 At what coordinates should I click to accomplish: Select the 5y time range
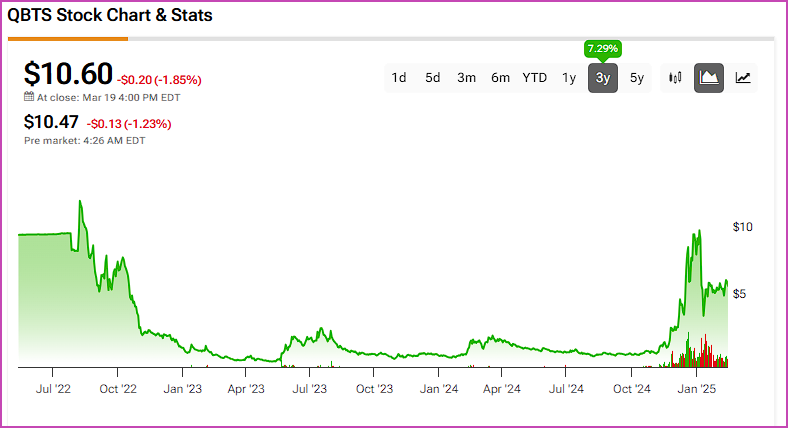click(637, 78)
